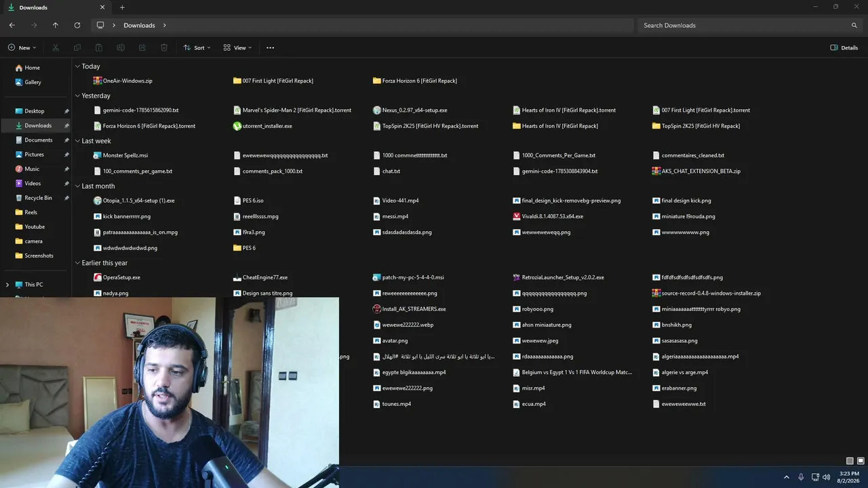Select the file "messi.mp4"
Image resolution: width=868 pixels, height=488 pixels.
click(x=391, y=216)
